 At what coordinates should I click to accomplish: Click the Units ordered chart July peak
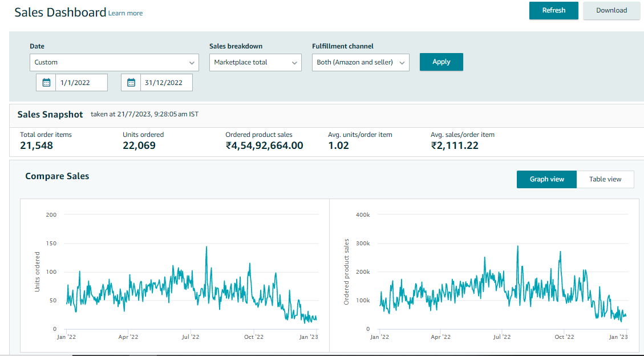click(206, 248)
